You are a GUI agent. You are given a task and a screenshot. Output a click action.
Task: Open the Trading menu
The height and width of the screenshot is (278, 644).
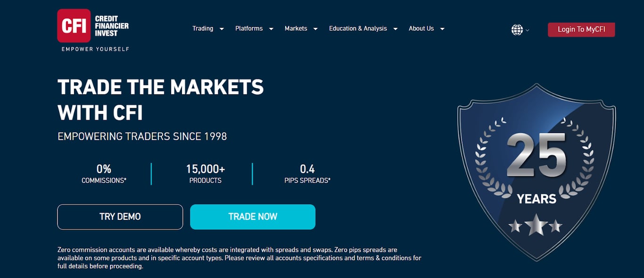[203, 28]
